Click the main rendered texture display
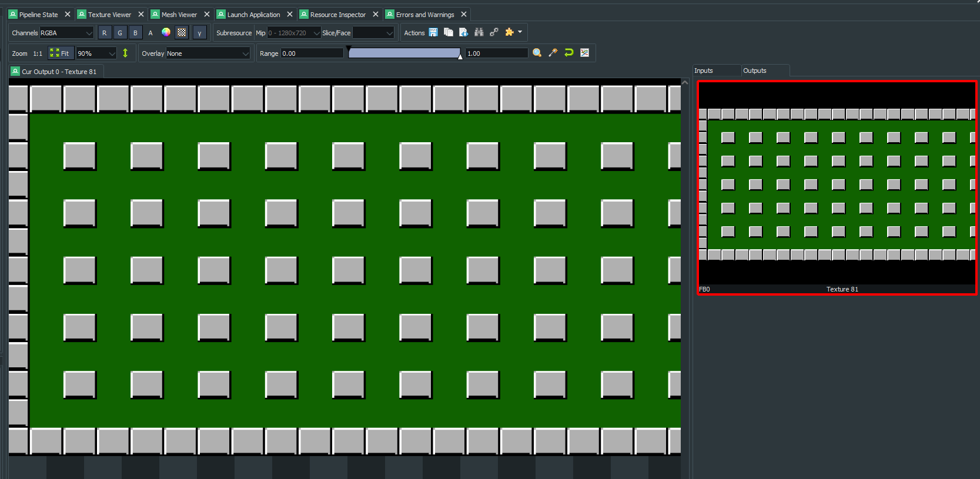 (x=344, y=267)
